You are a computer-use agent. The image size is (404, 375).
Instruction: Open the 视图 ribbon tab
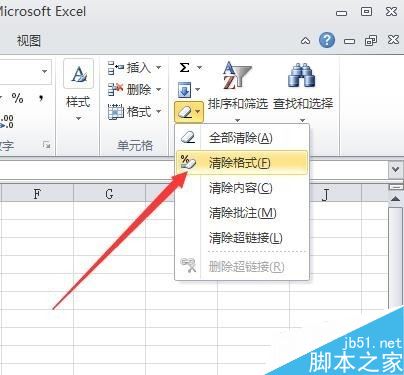click(x=29, y=41)
